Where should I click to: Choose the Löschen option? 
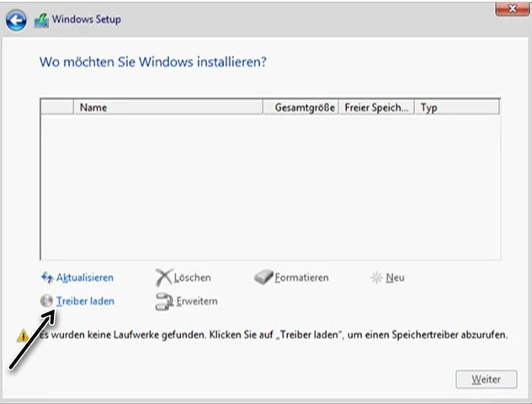click(193, 278)
